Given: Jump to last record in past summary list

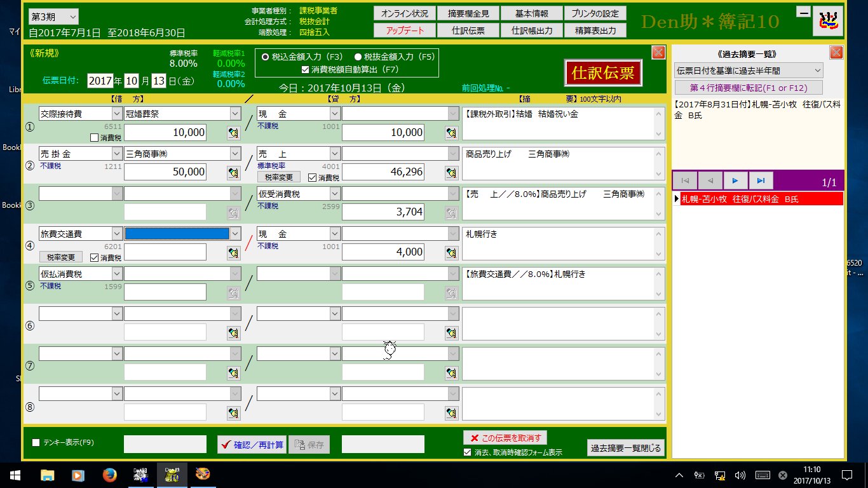Looking at the screenshot, I should 761,180.
